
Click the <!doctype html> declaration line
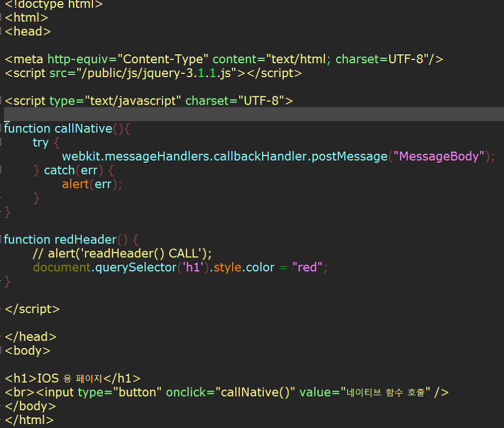tap(54, 4)
